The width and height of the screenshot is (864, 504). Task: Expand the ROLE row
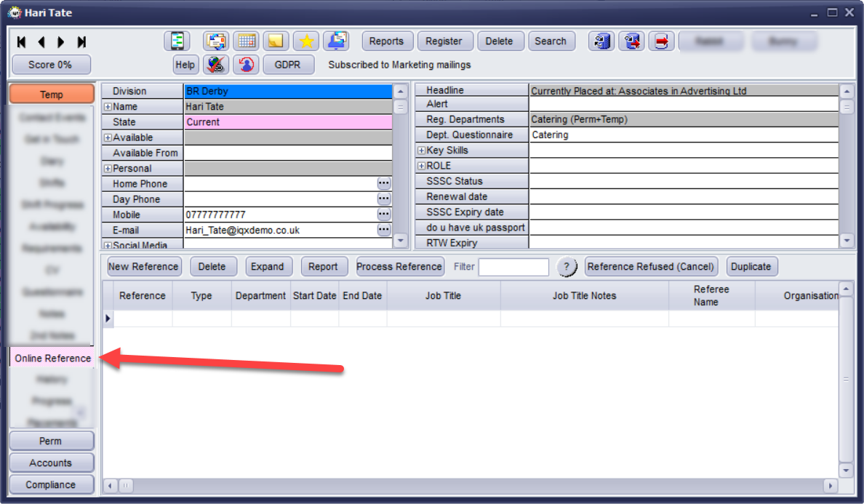tap(422, 166)
